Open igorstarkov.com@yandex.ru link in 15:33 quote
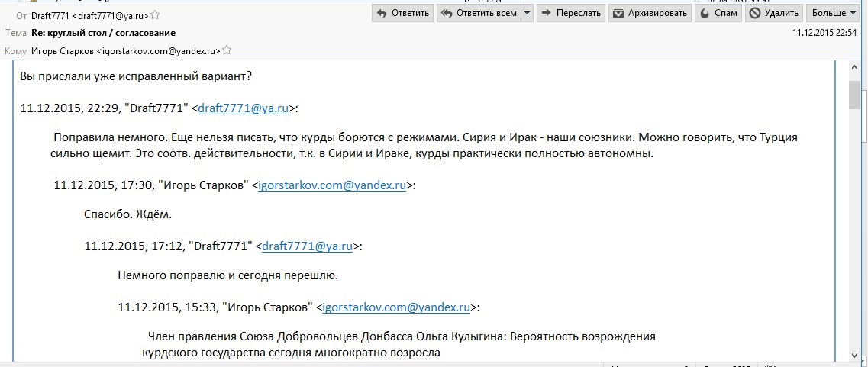Screen dimensions: 868x367 [x=396, y=308]
